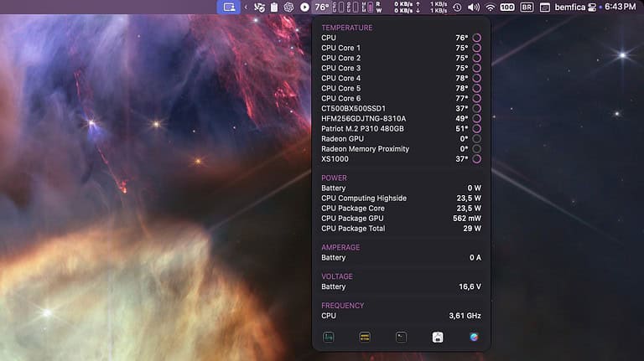The width and height of the screenshot is (644, 361).
Task: Expand hidden menu bar items chevron
Action: pos(245,7)
